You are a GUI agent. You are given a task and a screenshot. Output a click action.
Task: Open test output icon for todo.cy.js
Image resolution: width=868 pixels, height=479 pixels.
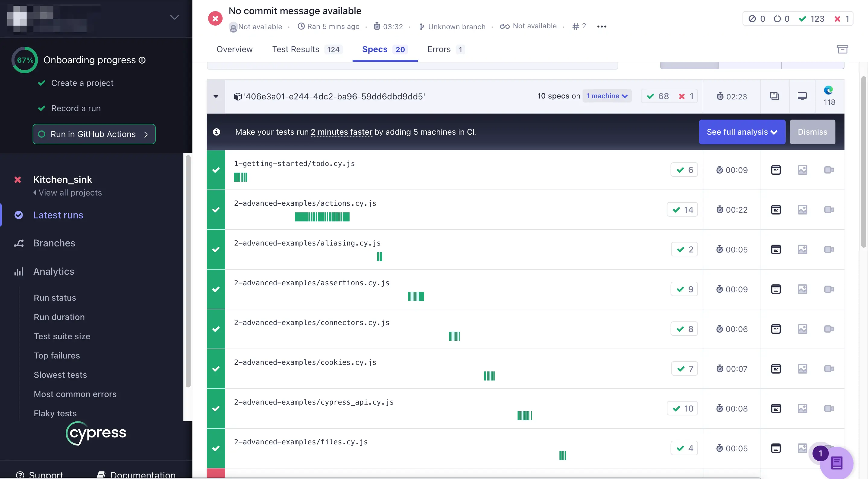tap(776, 170)
